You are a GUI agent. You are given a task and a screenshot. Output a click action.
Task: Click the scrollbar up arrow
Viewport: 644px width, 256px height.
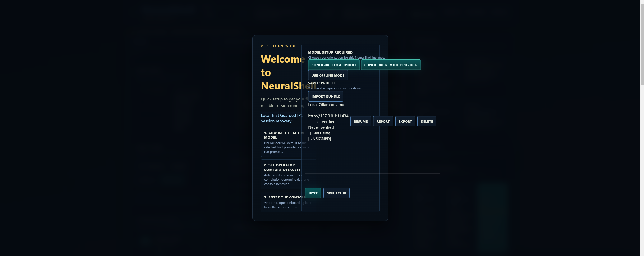pos(642,2)
